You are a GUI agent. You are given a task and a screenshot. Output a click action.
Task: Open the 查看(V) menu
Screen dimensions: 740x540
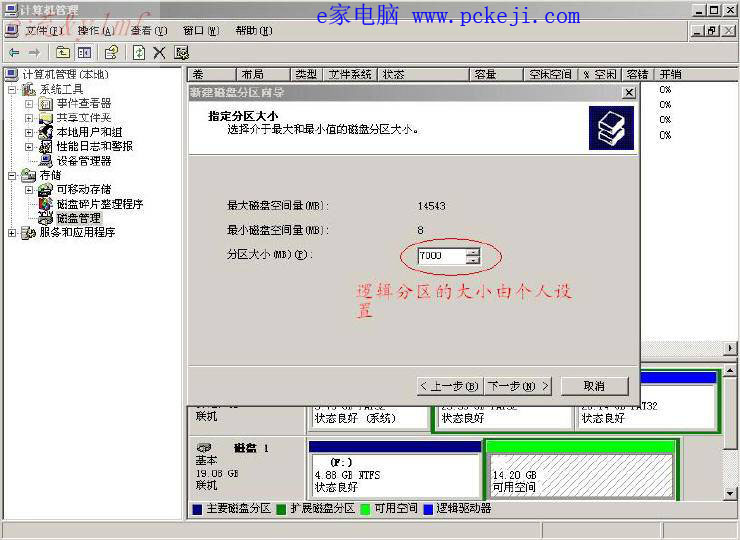coord(149,31)
